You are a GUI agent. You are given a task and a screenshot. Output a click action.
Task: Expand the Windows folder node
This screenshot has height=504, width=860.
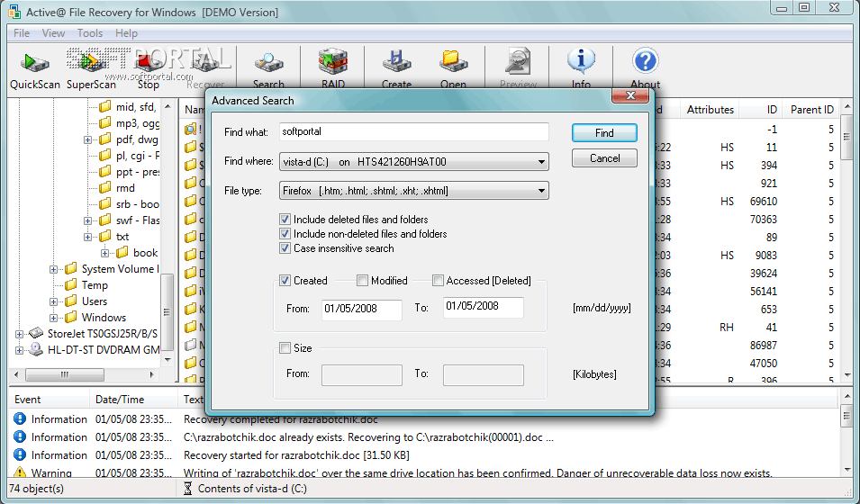pyautogui.click(x=53, y=318)
